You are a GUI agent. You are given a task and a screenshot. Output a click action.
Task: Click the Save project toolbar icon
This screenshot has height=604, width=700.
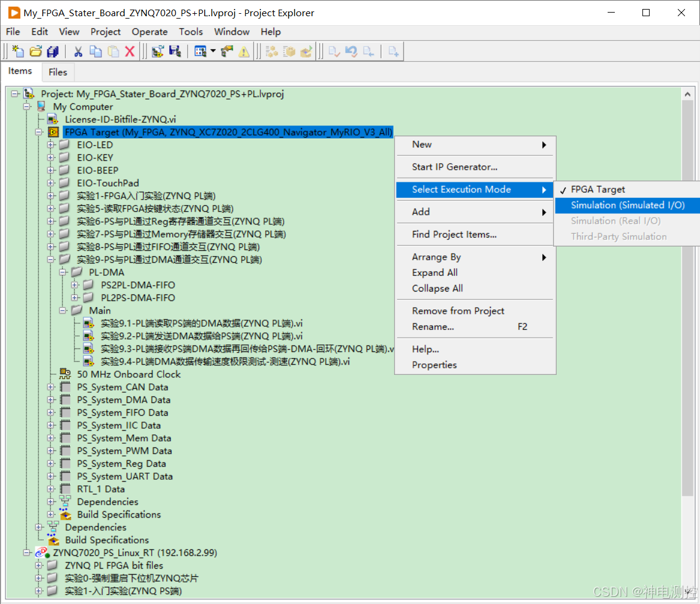click(175, 52)
